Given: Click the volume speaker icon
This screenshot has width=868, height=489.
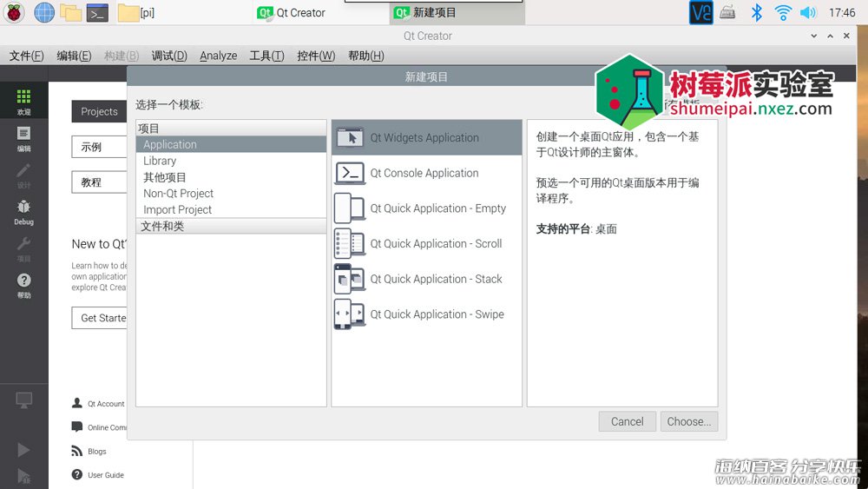Looking at the screenshot, I should [x=808, y=12].
